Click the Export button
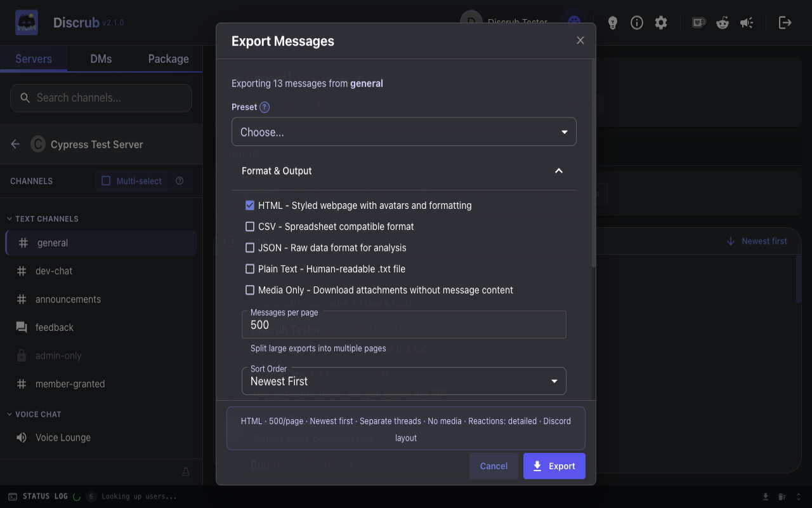The height and width of the screenshot is (508, 812). [554, 466]
